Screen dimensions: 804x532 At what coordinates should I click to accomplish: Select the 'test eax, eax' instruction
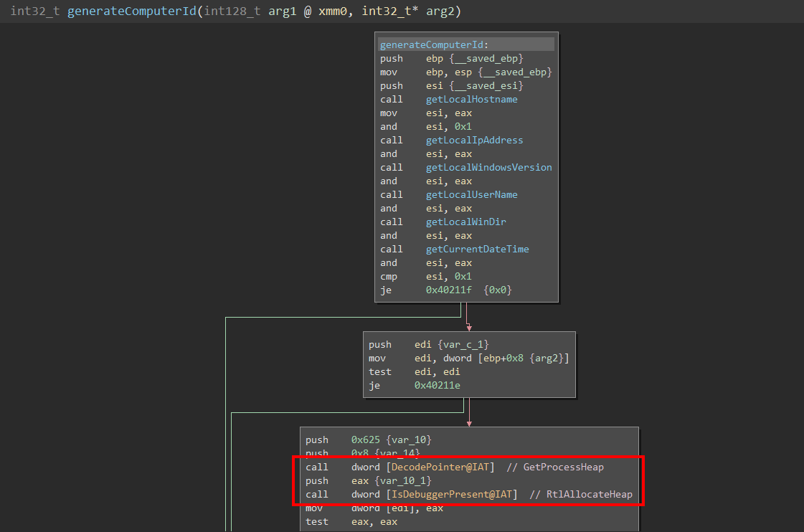point(351,521)
